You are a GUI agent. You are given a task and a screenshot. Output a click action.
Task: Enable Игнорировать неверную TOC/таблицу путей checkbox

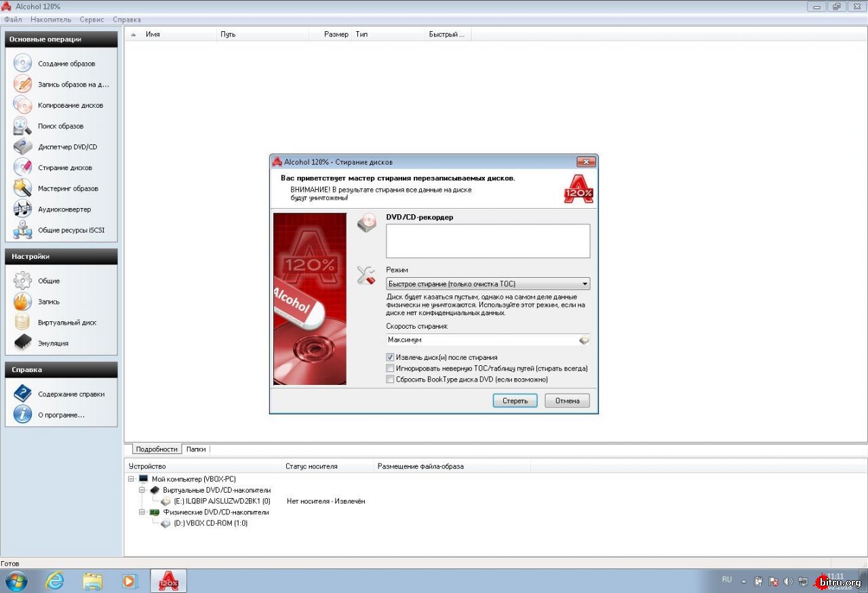point(390,368)
